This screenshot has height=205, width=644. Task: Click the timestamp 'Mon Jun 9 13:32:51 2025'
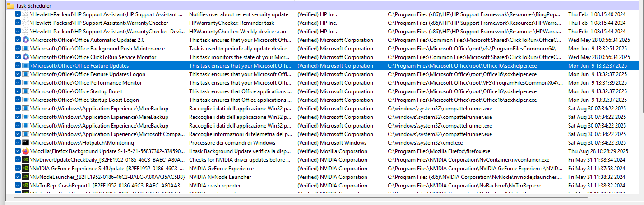[598, 49]
